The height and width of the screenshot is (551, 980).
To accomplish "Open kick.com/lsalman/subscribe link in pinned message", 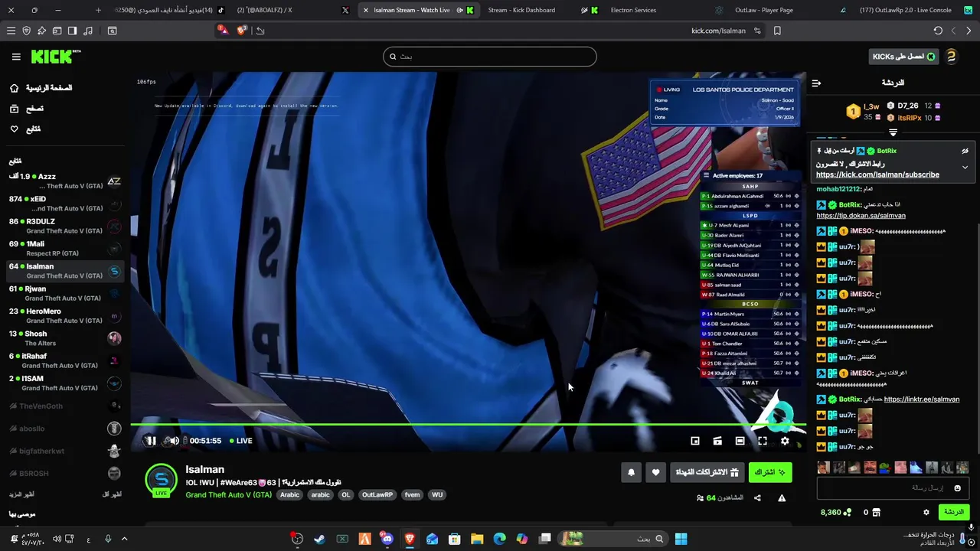I will [x=877, y=174].
